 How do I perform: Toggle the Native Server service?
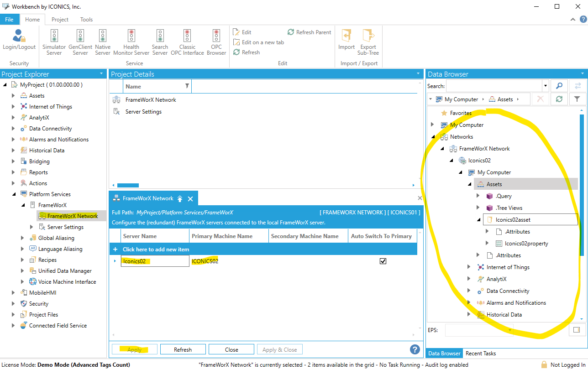click(x=103, y=42)
